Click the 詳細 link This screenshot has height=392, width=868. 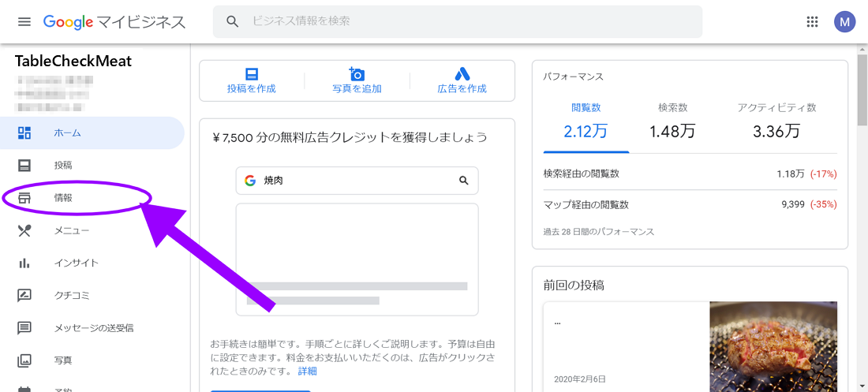pyautogui.click(x=307, y=371)
